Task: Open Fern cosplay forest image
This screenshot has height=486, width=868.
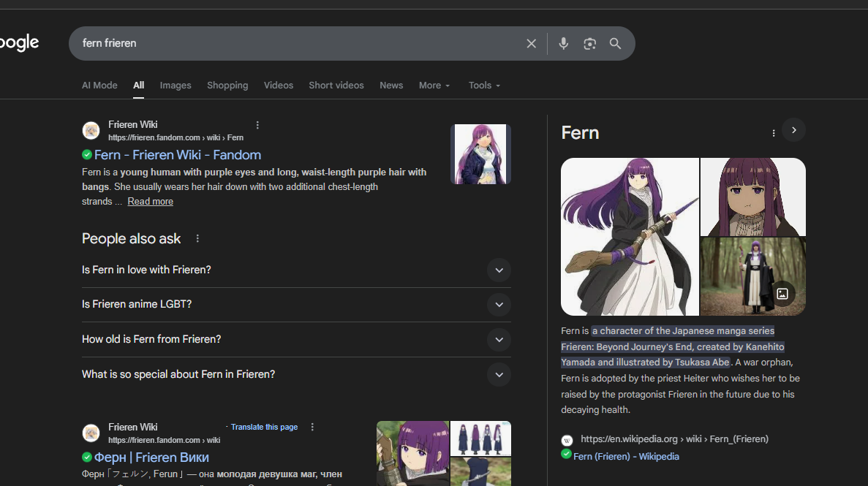Action: click(x=753, y=277)
